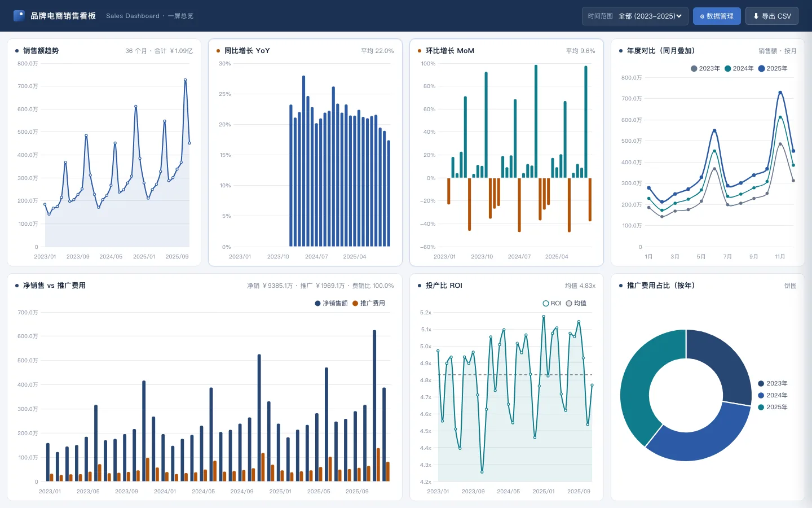Hide the 净销售额 series via legend
This screenshot has width=812, height=508.
pos(331,303)
